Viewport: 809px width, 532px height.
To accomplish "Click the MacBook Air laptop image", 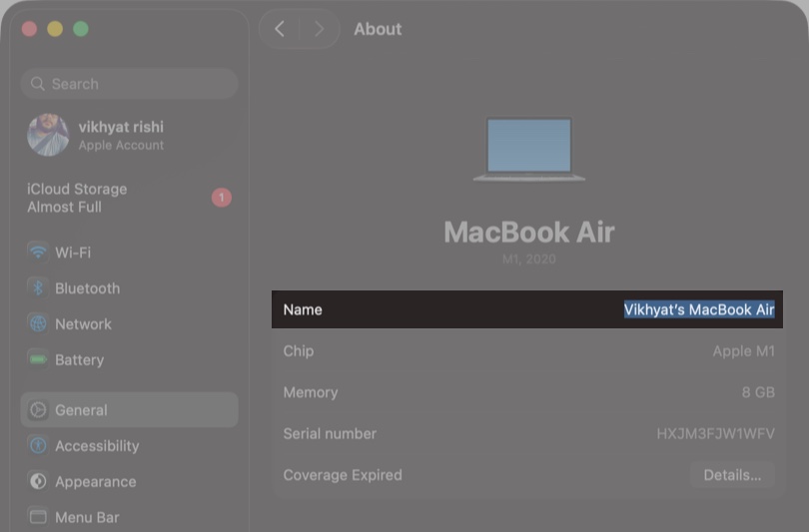I will click(528, 149).
